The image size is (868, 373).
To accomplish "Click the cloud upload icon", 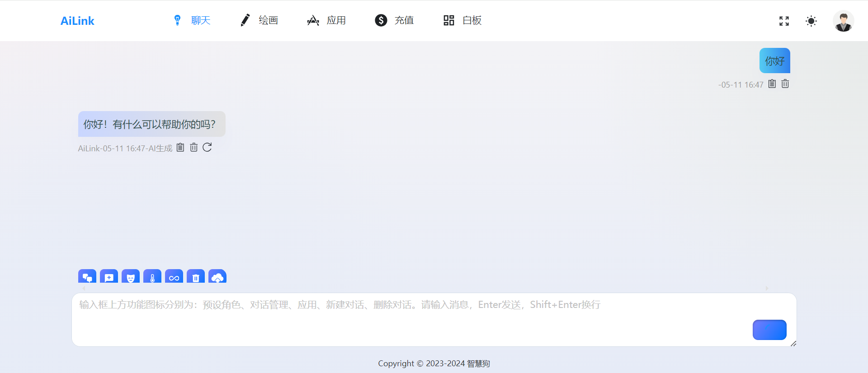I will click(217, 277).
